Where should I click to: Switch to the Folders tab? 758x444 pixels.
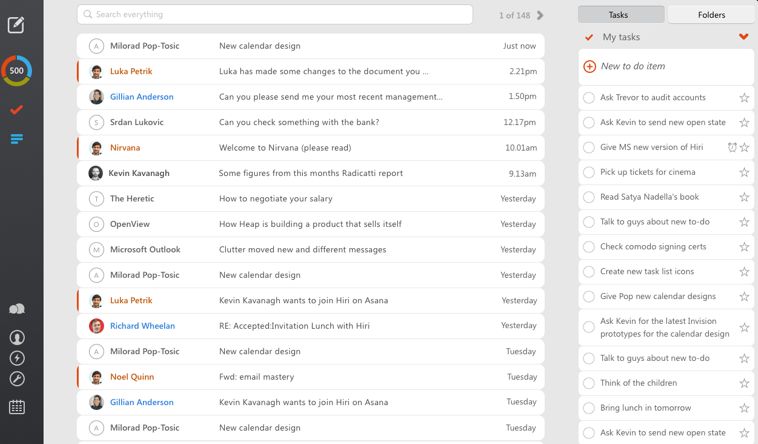711,15
